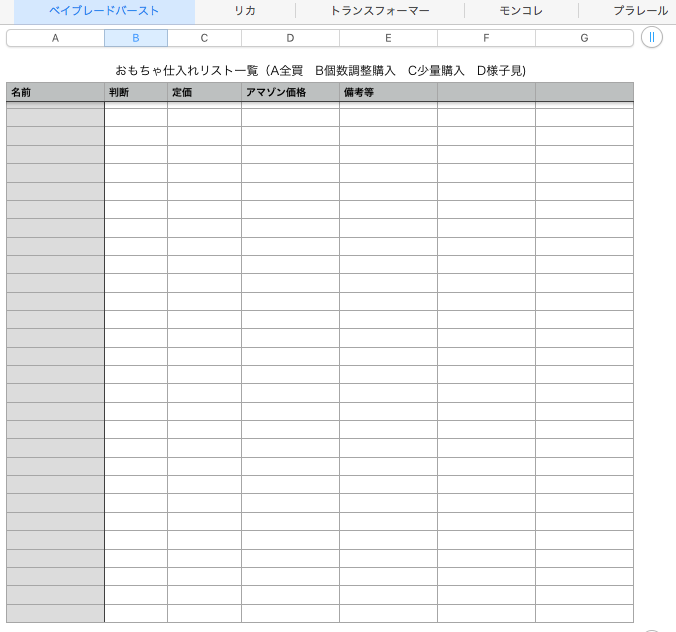The height and width of the screenshot is (632, 676).
Task: Open the リカ sheet tab
Action: (245, 11)
